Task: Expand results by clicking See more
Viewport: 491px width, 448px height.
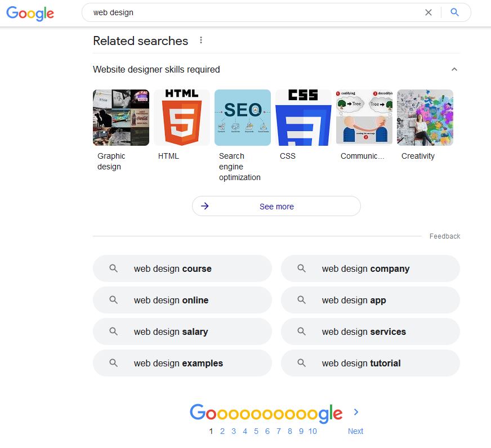Action: click(276, 206)
